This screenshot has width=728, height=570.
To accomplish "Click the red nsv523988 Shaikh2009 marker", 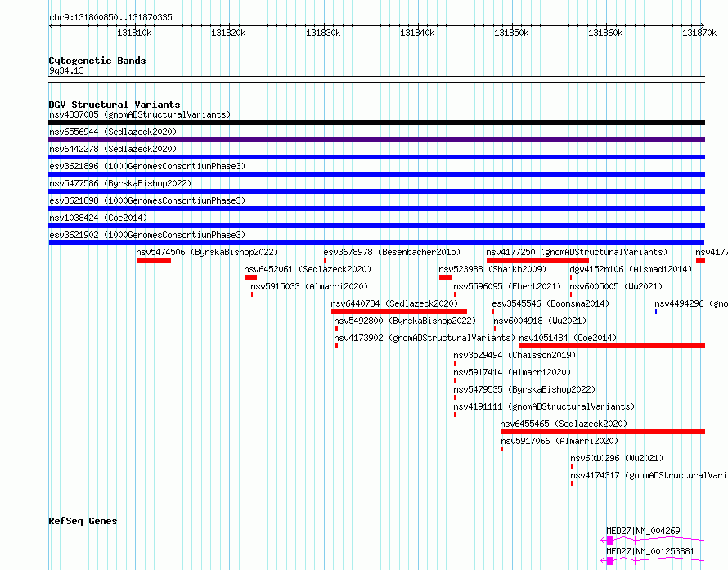I will [446, 277].
